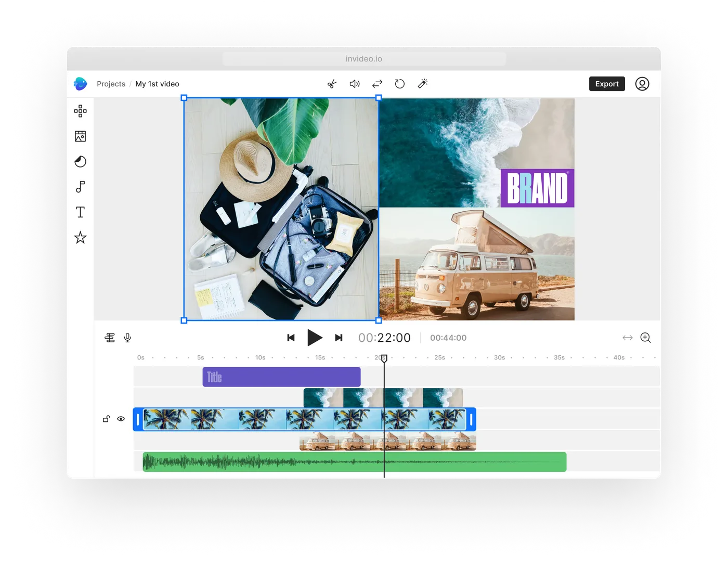Toggle the timeline layers adjustment icon
Screen dimensions: 728x565
(x=110, y=338)
